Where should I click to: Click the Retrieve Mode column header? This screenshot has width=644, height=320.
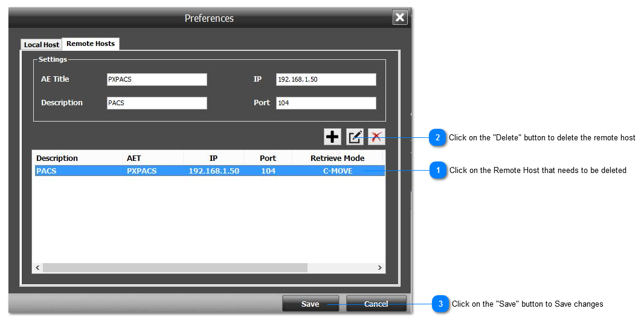pyautogui.click(x=337, y=158)
